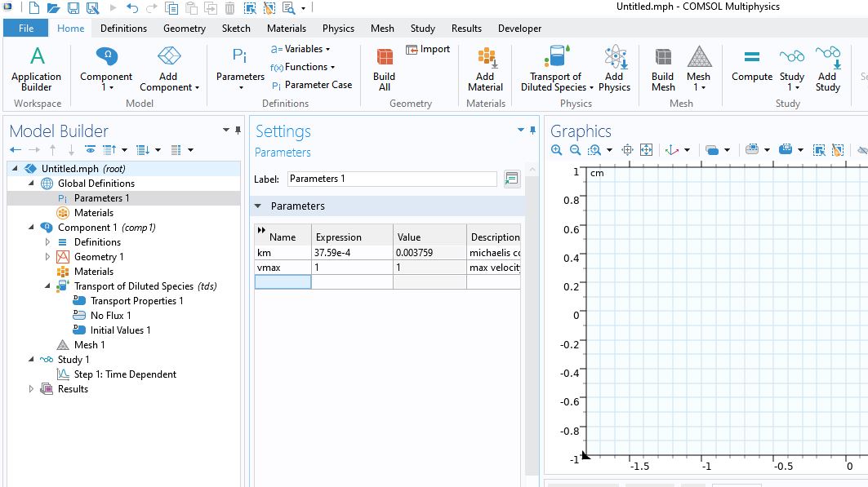Click Zoom Extents in the Graphics toolbar
Screen dimensions: 868x487
click(646, 150)
